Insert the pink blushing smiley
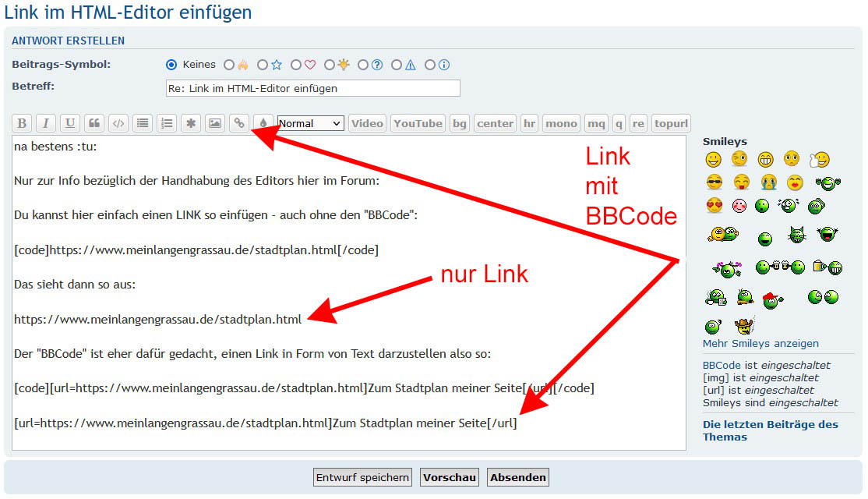 click(739, 206)
